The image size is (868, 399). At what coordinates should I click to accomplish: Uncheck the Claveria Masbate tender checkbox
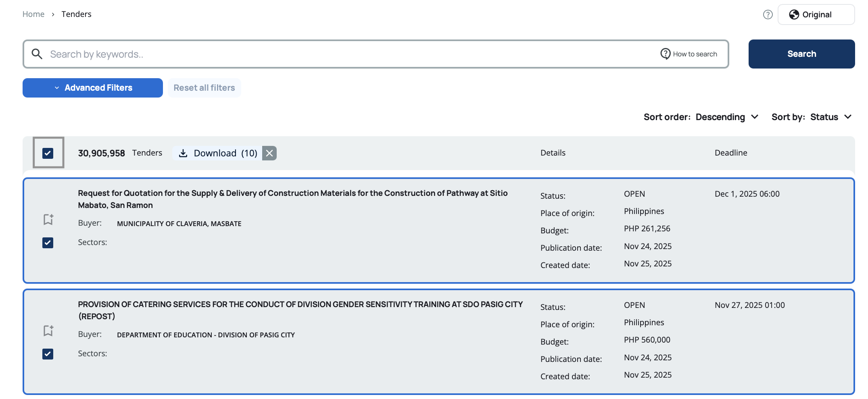[48, 243]
